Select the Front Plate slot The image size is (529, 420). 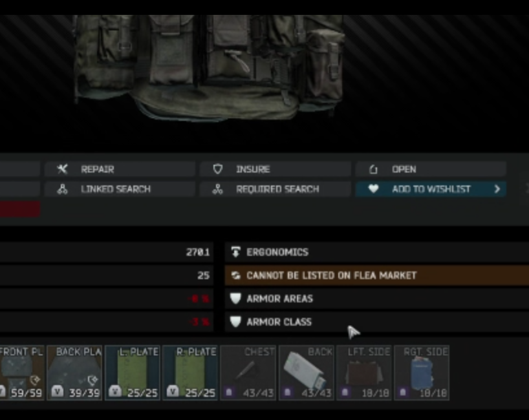(x=22, y=372)
